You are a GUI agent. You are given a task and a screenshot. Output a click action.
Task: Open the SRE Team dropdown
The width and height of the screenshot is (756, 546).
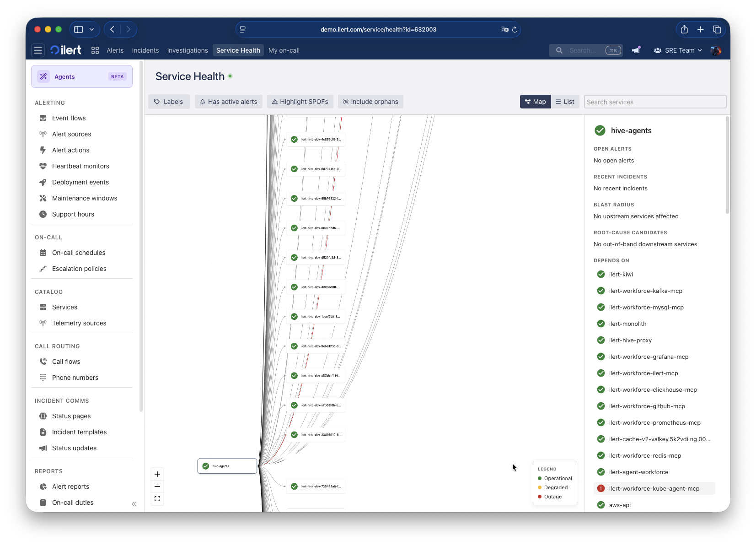pyautogui.click(x=678, y=50)
